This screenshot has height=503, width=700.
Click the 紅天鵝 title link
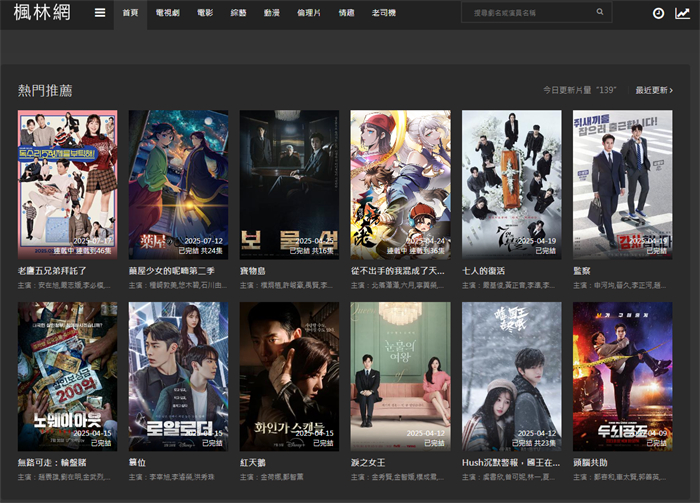[x=253, y=463]
